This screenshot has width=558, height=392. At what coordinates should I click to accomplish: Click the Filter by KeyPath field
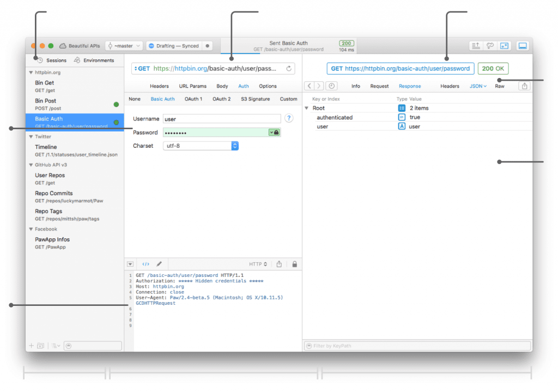coord(417,345)
